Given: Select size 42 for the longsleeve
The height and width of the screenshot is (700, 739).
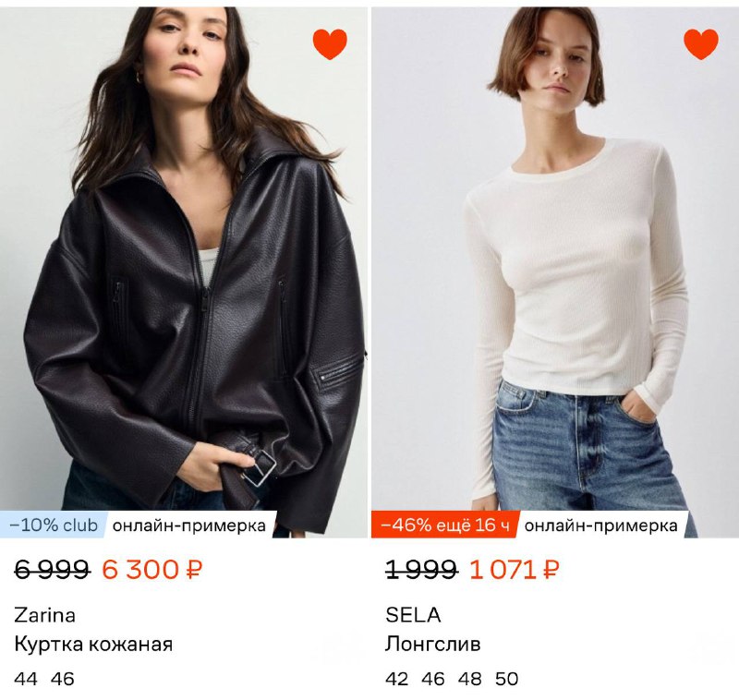Looking at the screenshot, I should point(396,679).
